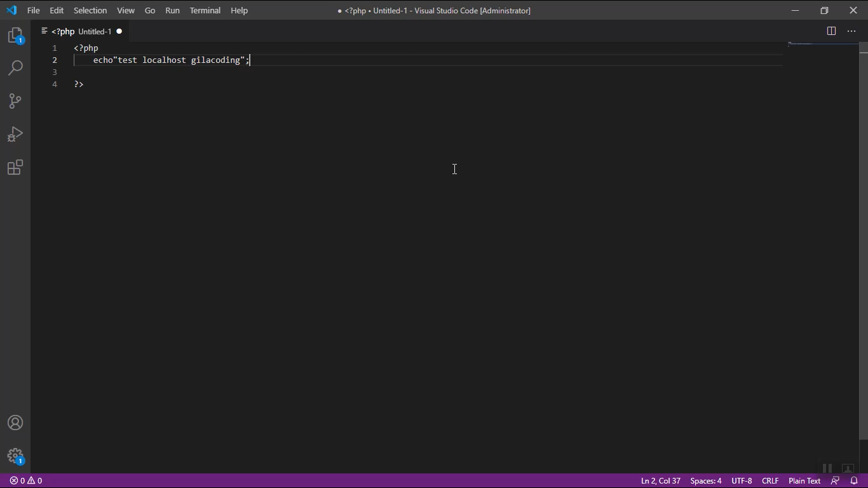This screenshot has height=488, width=868.
Task: Open More Actions ellipsis in editor
Action: click(x=851, y=31)
